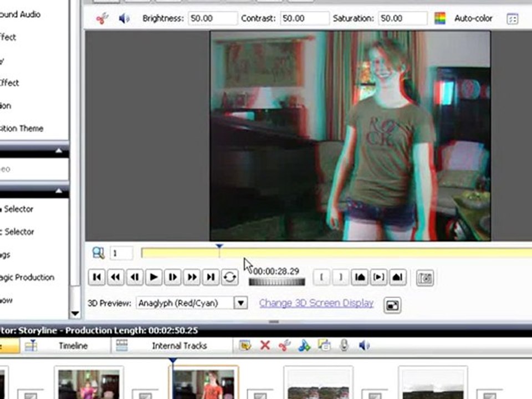
Task: Step back one frame
Action: tap(135, 277)
